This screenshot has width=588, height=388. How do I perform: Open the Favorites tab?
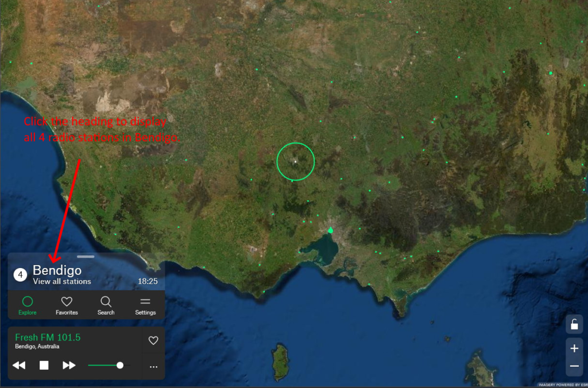(67, 305)
